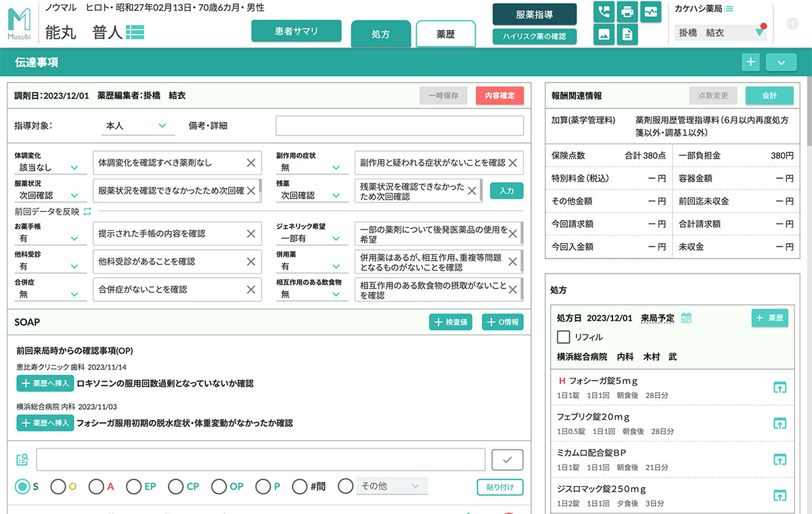Click the 会計 button

(769, 95)
